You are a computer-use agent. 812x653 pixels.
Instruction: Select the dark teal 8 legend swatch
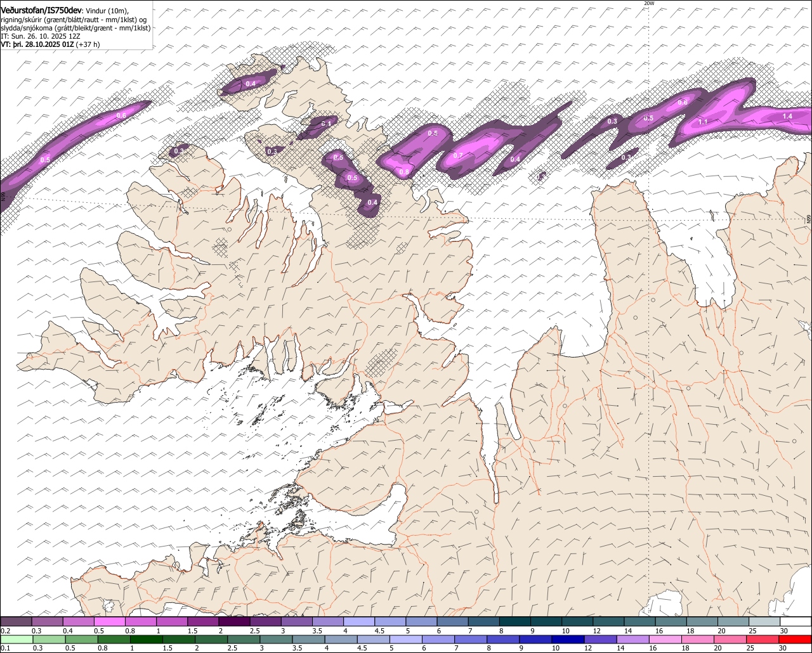[x=514, y=621]
